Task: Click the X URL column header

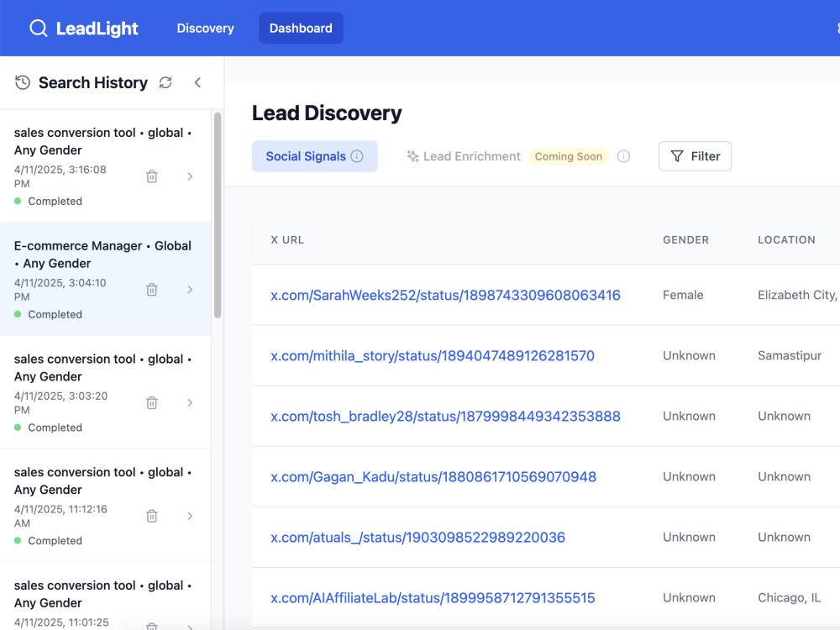Action: (x=287, y=240)
